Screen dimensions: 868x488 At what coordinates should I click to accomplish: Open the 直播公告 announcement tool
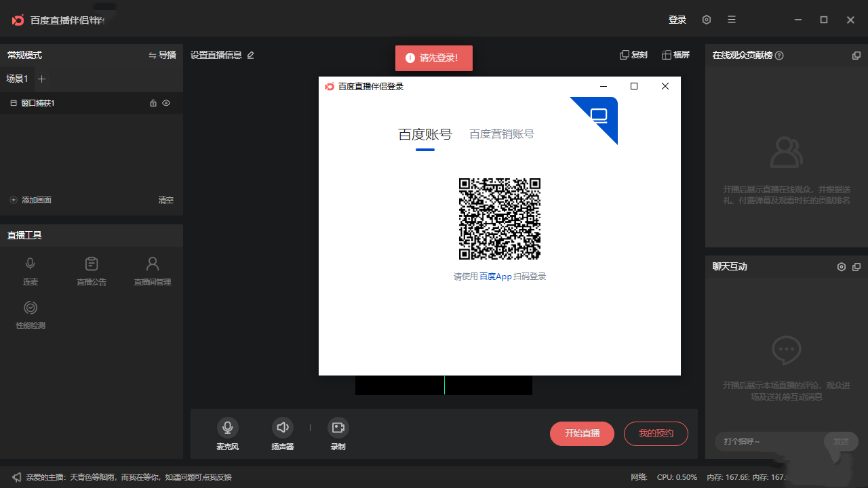point(92,264)
